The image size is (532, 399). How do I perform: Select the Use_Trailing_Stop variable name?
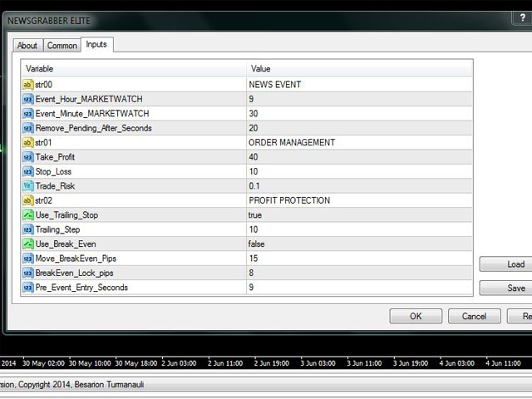[66, 215]
